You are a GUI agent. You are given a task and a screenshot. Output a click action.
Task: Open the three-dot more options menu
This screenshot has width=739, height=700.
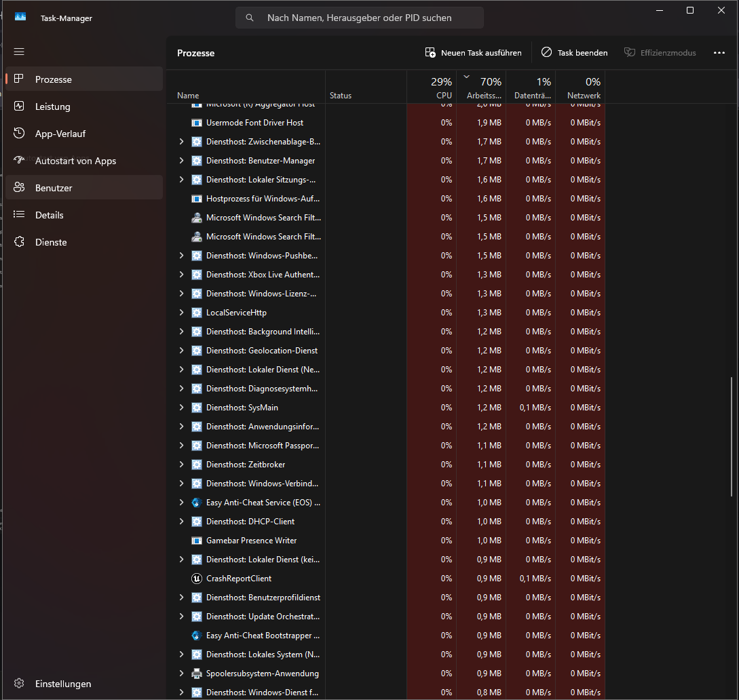coord(719,53)
